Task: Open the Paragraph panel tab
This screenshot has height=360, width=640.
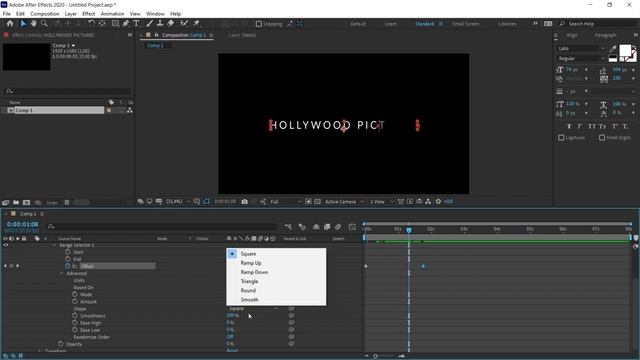Action: click(x=605, y=36)
